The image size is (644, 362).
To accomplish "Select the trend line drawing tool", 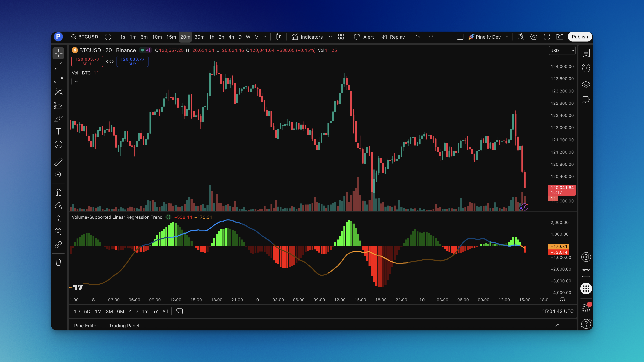I will (x=58, y=66).
